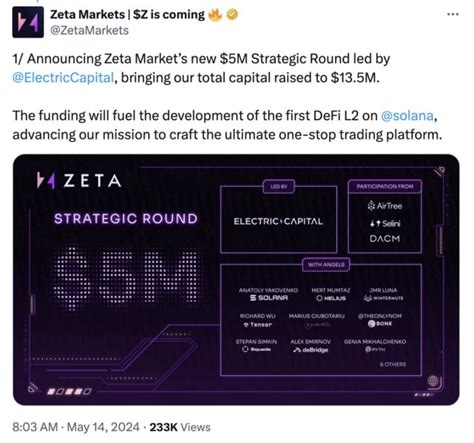Click the DACM logo in the image
474x443 pixels.
click(x=385, y=239)
